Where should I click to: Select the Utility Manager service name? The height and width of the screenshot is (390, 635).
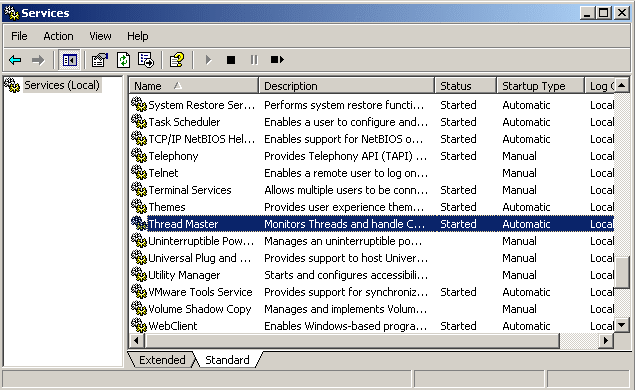click(x=184, y=275)
